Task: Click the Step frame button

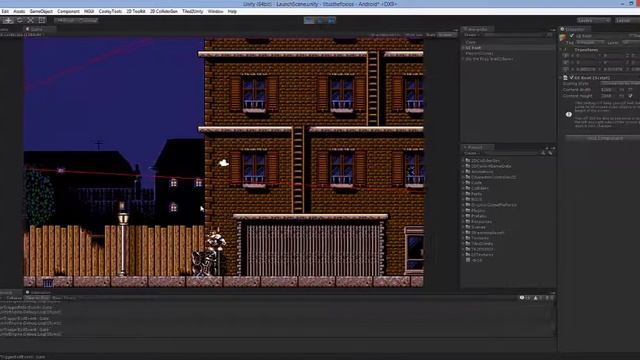Action: tap(331, 20)
